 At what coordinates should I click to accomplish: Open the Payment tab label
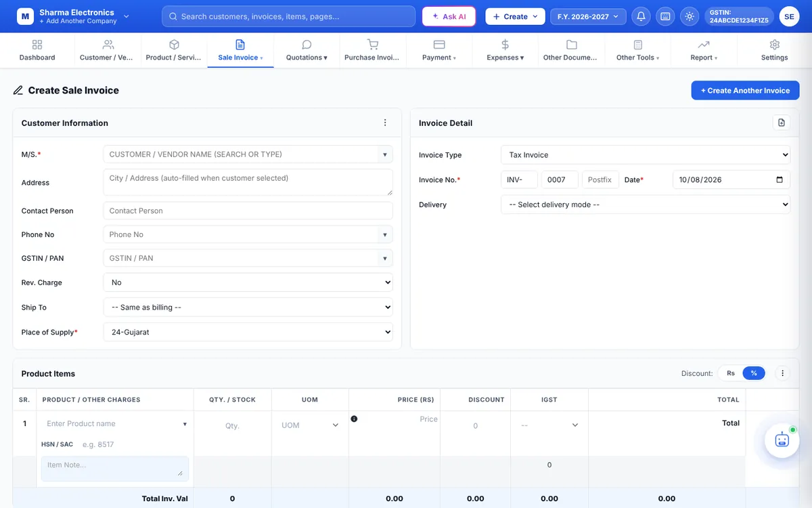point(439,58)
